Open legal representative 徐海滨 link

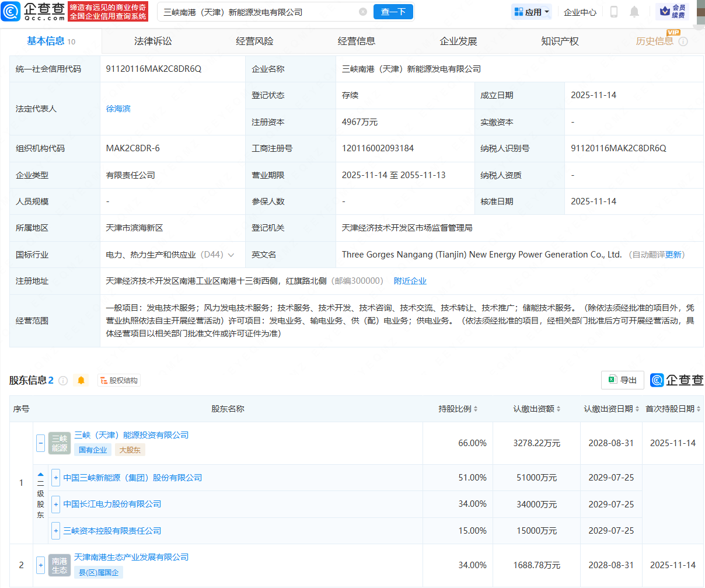[118, 109]
